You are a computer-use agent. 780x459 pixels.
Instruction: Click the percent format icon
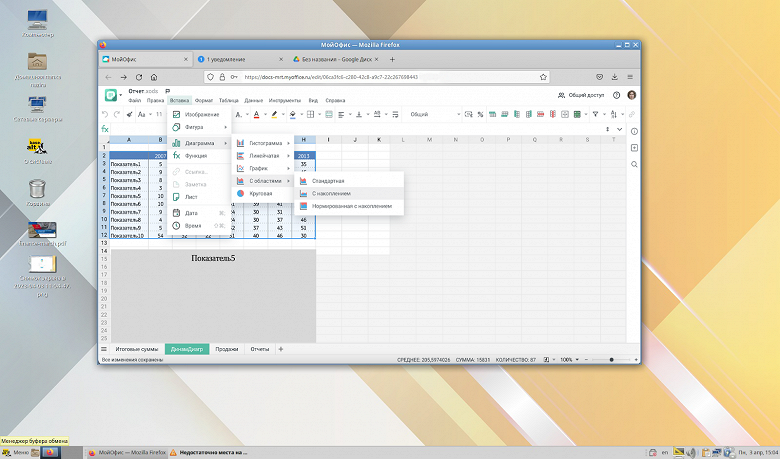(x=480, y=114)
